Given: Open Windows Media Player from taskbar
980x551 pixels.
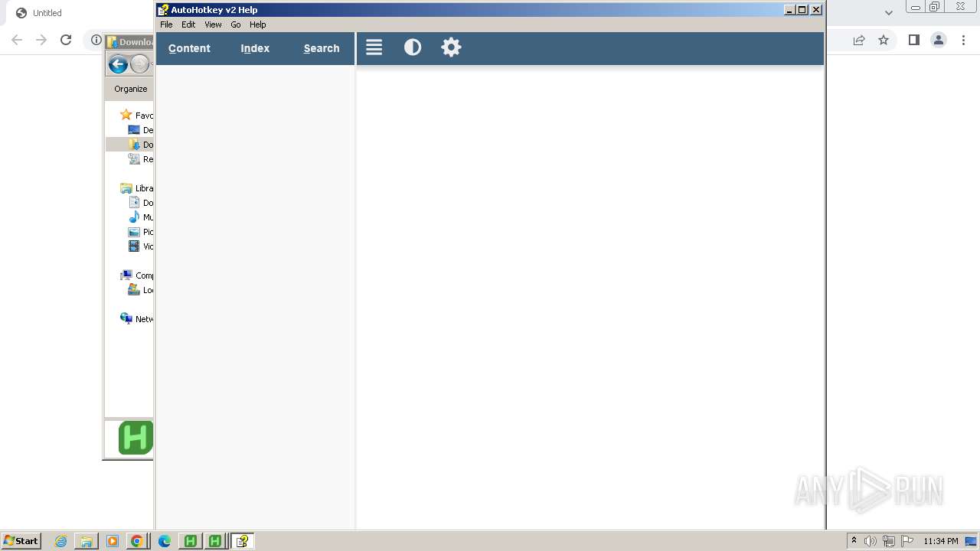Looking at the screenshot, I should coord(113,541).
